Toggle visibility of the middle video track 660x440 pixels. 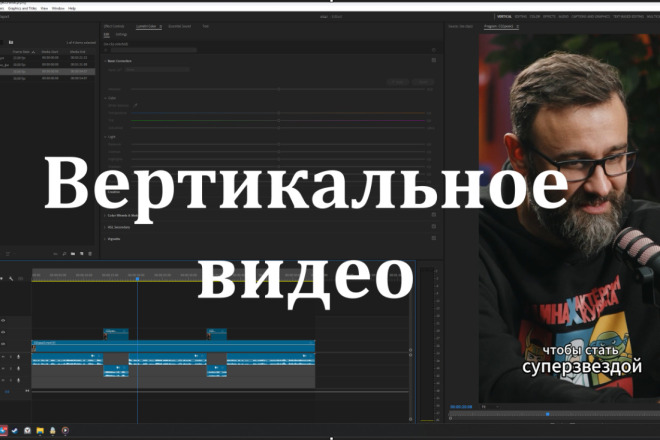(x=3, y=332)
